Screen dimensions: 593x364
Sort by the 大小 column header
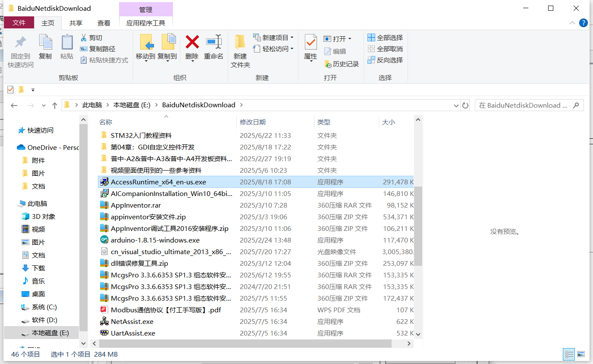tap(396, 122)
